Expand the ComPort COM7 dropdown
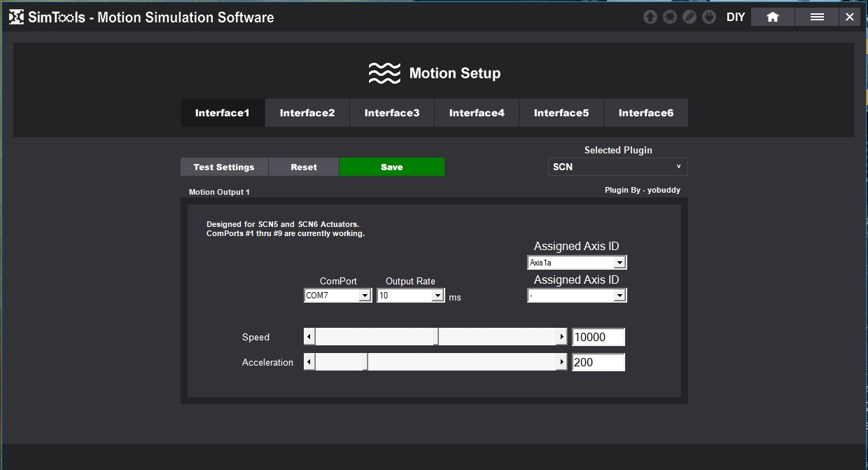Screen dimensions: 868x470 pos(364,296)
